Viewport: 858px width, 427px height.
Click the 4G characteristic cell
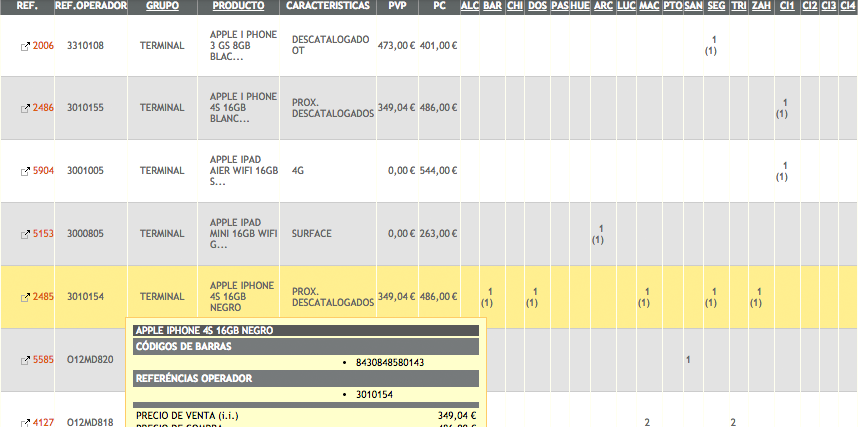coord(298,171)
